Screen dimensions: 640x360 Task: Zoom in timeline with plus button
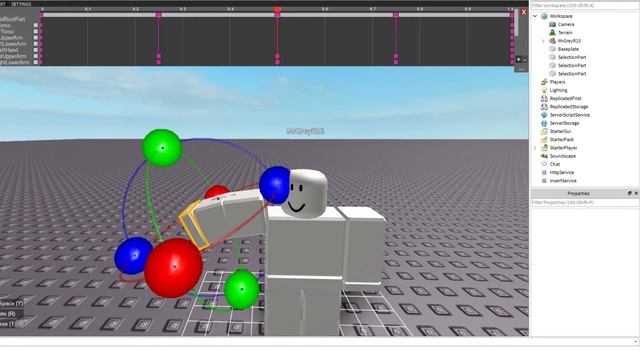coord(518,60)
